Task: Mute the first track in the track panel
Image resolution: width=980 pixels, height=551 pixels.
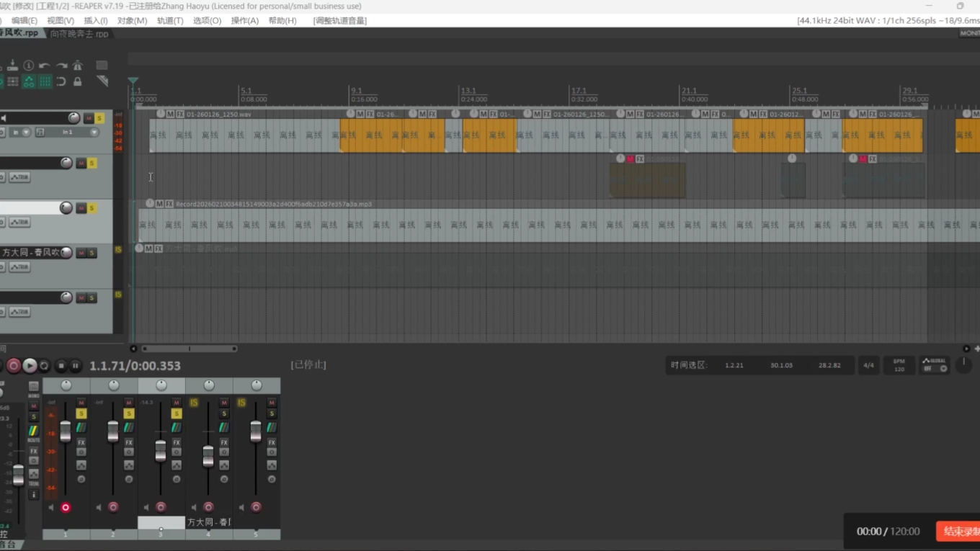Action: [x=89, y=118]
